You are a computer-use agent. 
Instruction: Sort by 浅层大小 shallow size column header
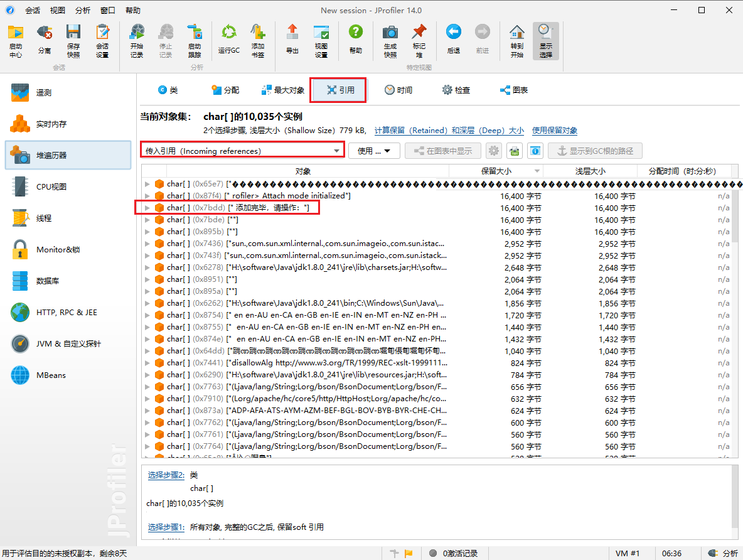pos(590,171)
